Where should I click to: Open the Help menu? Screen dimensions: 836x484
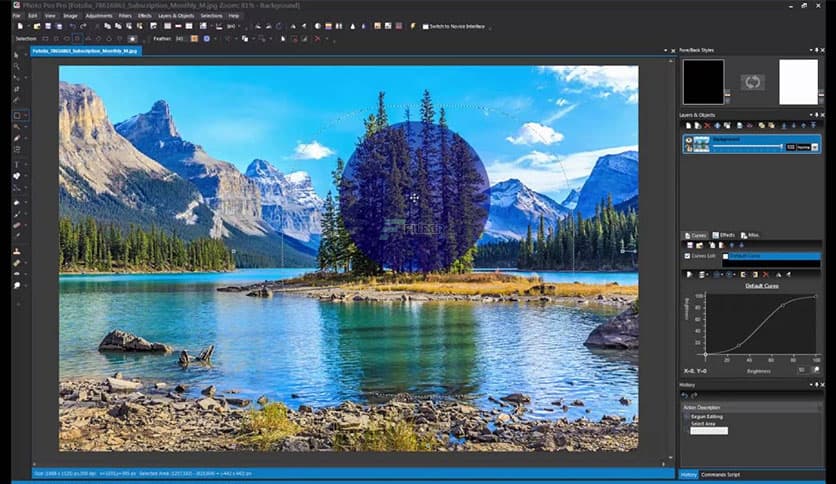click(x=234, y=16)
